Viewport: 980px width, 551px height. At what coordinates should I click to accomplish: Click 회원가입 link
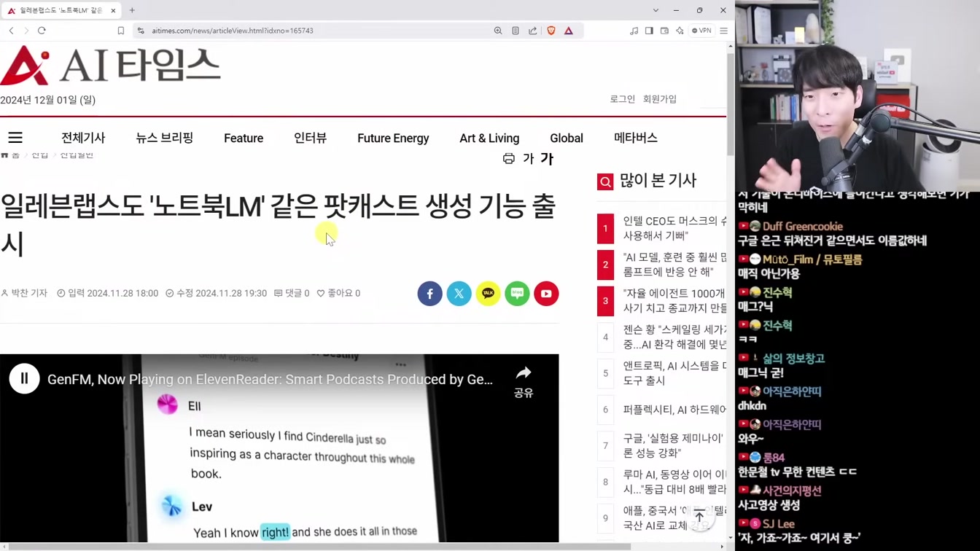coord(660,99)
